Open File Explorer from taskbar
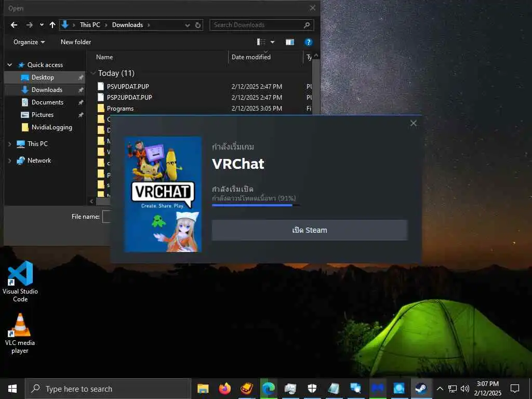The height and width of the screenshot is (399, 532). (203, 389)
